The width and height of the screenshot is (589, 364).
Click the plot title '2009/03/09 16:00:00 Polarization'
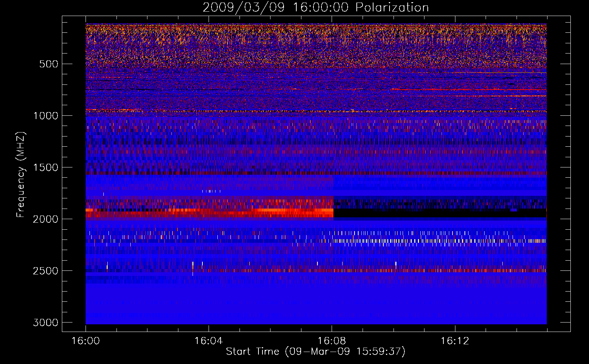tap(316, 7)
